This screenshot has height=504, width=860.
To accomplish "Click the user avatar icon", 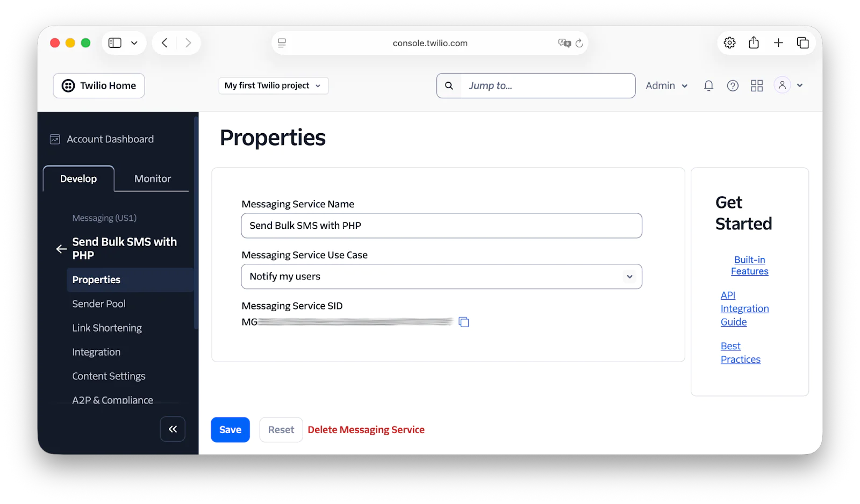I will tap(782, 85).
